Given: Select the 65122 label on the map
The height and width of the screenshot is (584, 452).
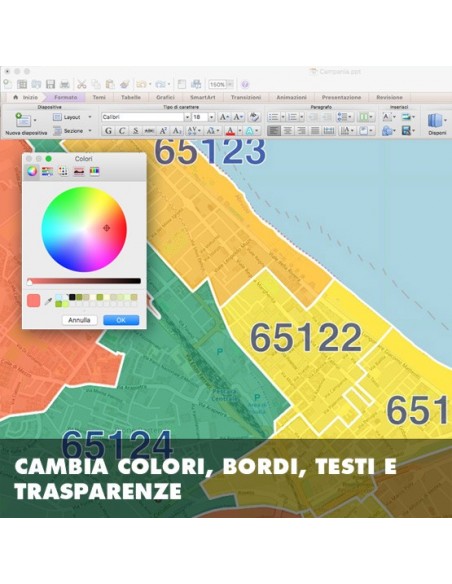Looking at the screenshot, I should pyautogui.click(x=306, y=337).
